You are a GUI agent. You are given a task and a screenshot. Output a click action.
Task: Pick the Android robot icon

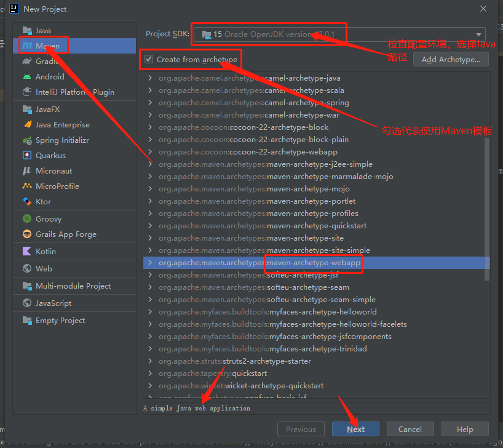[x=27, y=76]
